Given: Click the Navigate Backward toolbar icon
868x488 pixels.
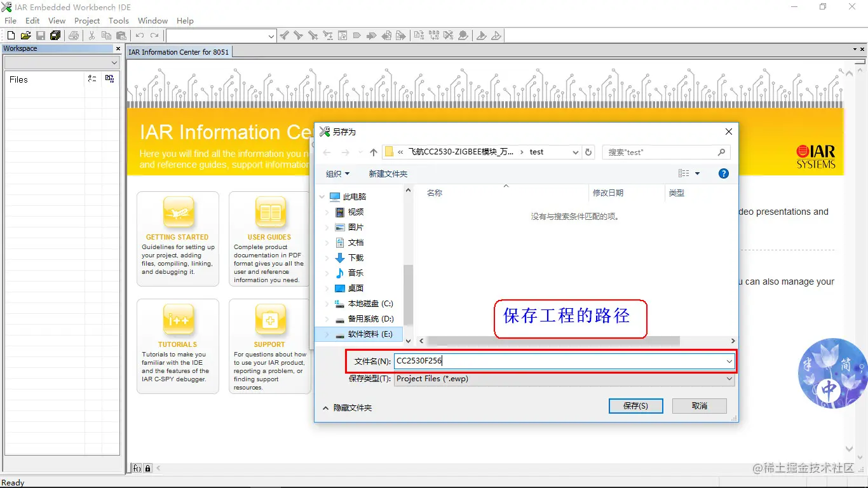Looking at the screenshot, I should click(386, 36).
